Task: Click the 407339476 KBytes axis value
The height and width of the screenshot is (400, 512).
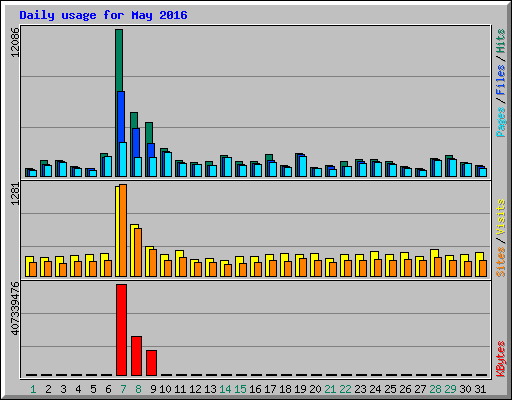Action: pyautogui.click(x=15, y=308)
